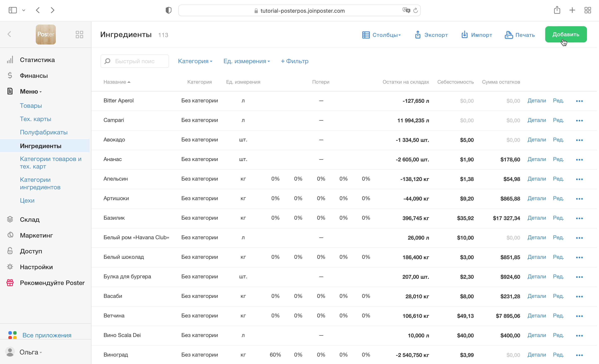The image size is (599, 364).
Task: Open the three-dots menu for Campari
Action: pyautogui.click(x=579, y=121)
